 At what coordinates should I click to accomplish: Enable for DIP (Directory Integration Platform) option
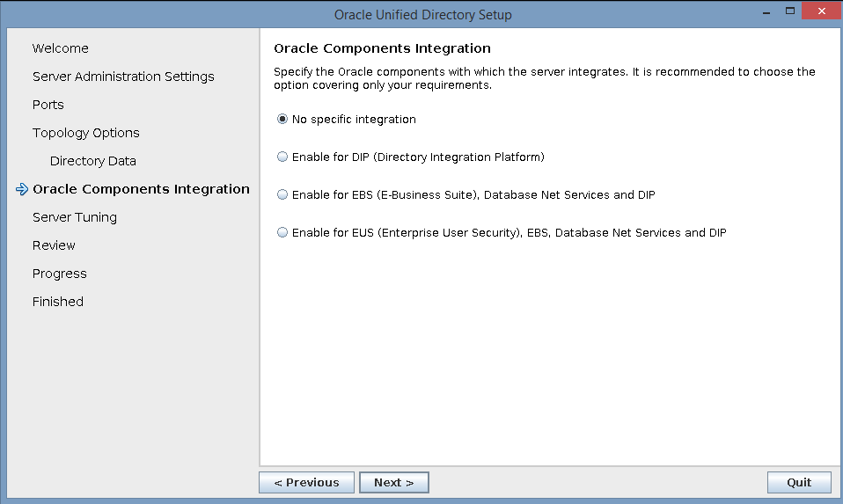coord(282,157)
